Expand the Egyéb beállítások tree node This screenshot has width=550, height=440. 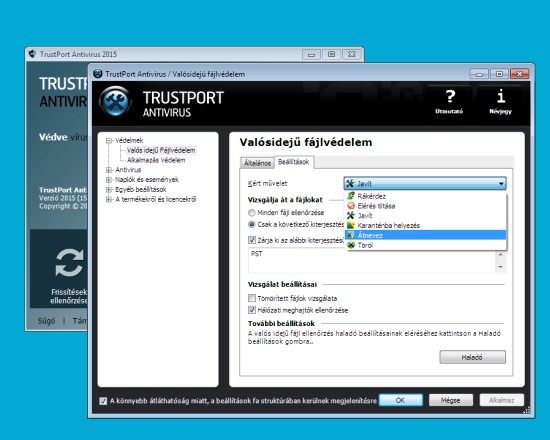pos(109,189)
